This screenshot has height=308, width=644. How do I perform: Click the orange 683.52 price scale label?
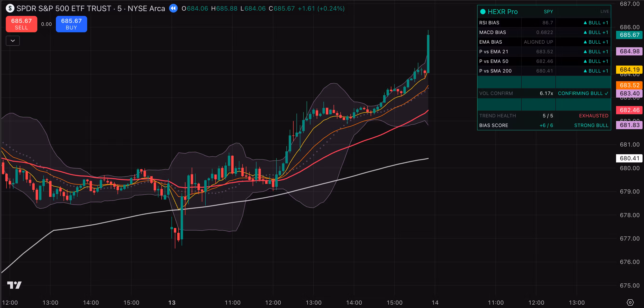(629, 85)
